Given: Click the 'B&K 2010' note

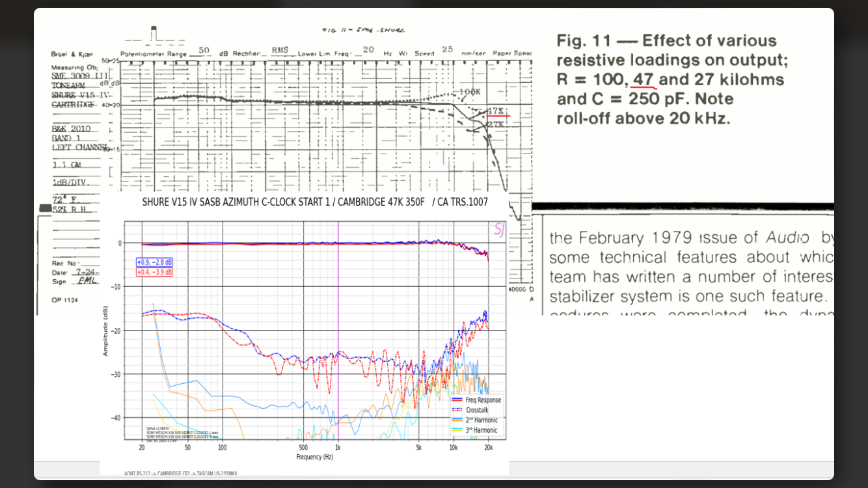Looking at the screenshot, I should tap(71, 129).
